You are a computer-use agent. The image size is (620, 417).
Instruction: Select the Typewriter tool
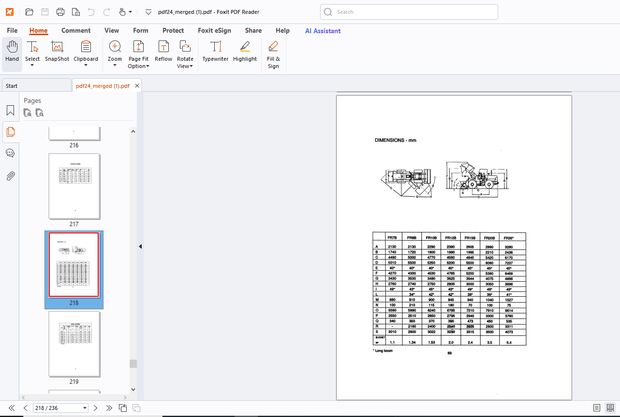coord(215,51)
